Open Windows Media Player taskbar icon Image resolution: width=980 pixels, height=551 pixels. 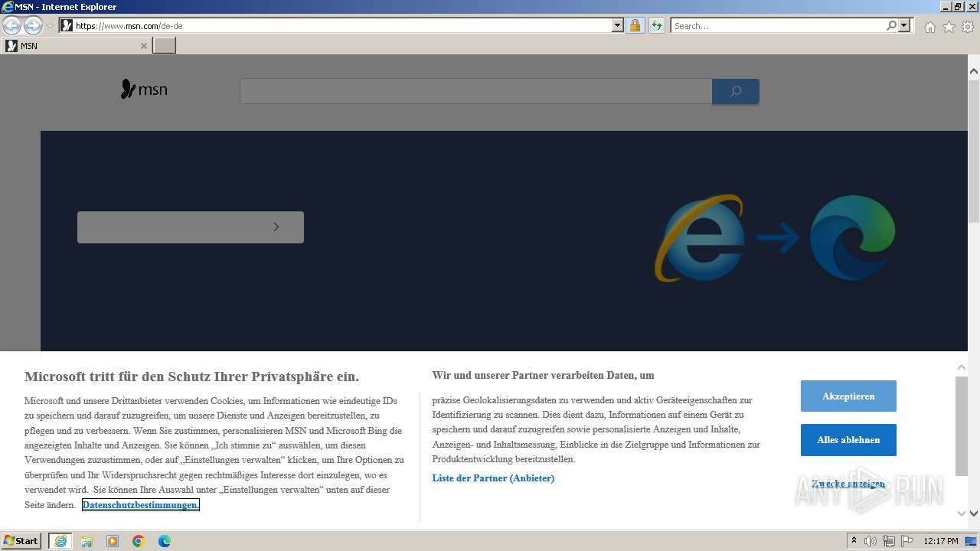tap(113, 541)
